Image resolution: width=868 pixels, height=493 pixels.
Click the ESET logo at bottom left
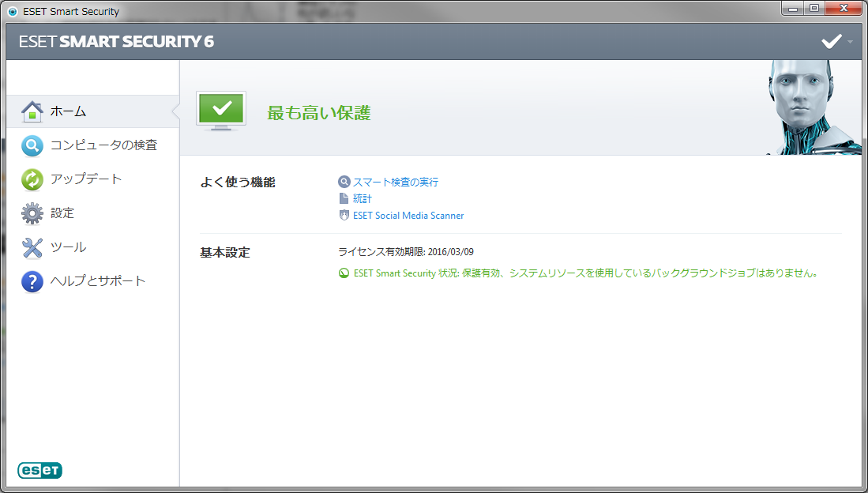[x=39, y=470]
